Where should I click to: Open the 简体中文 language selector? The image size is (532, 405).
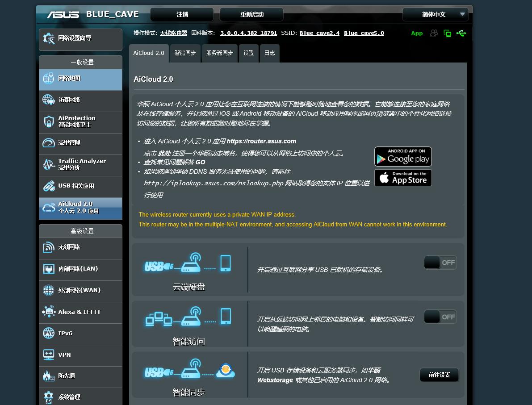(436, 14)
